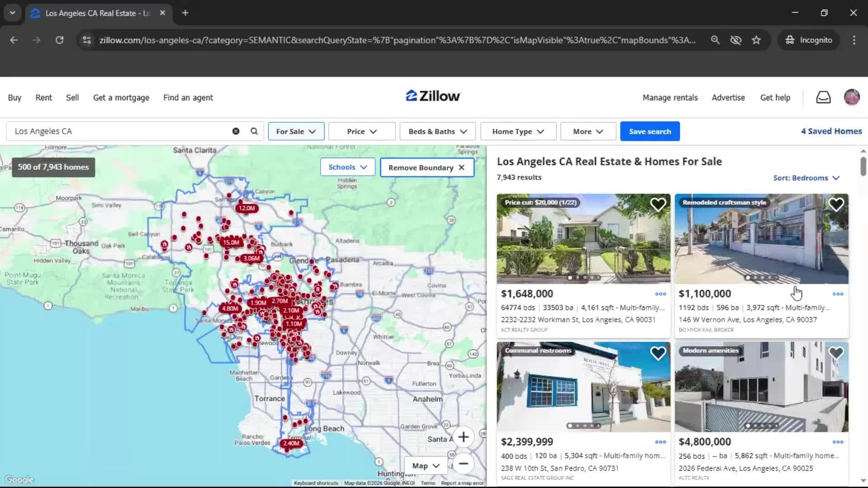
Task: Click the 2.40M price marker on the map
Action: [292, 443]
